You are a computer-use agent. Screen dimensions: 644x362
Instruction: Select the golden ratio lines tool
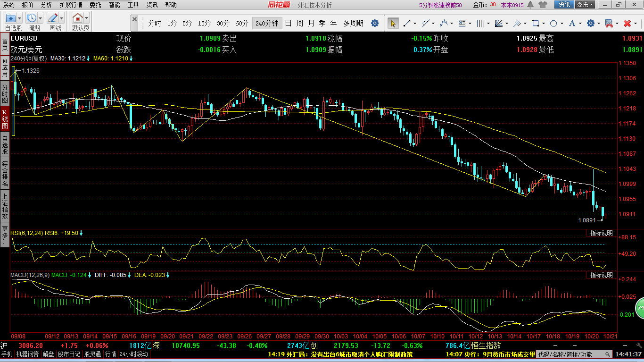point(462,23)
